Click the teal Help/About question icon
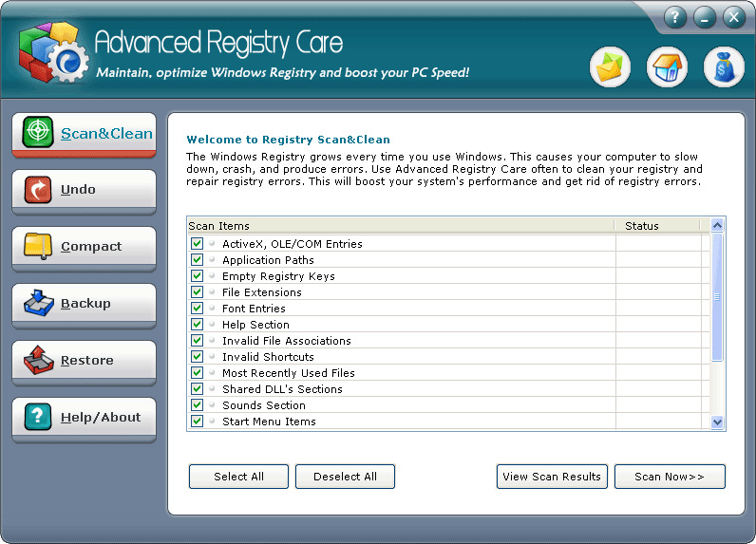The height and width of the screenshot is (544, 756). [38, 417]
